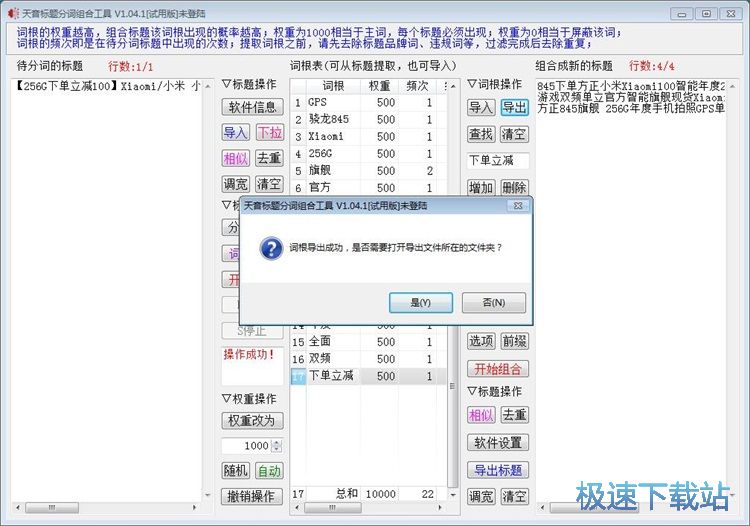
Task: Click 相似 under left 标题操作
Action: click(x=235, y=158)
